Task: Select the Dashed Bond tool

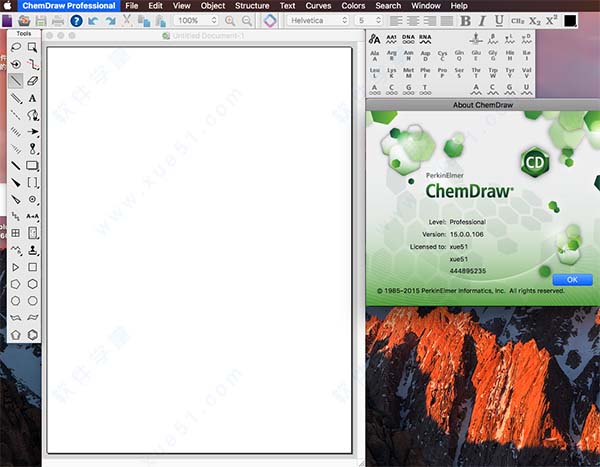Action: point(16,115)
